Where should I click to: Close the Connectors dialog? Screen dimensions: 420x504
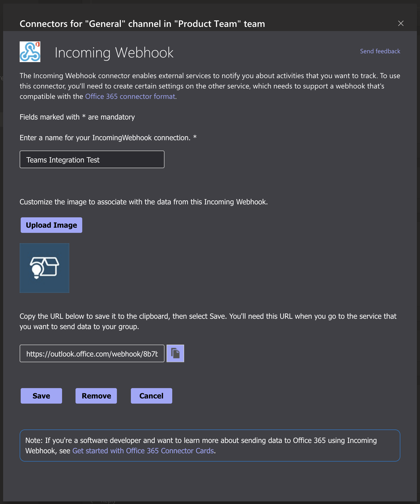[x=401, y=23]
